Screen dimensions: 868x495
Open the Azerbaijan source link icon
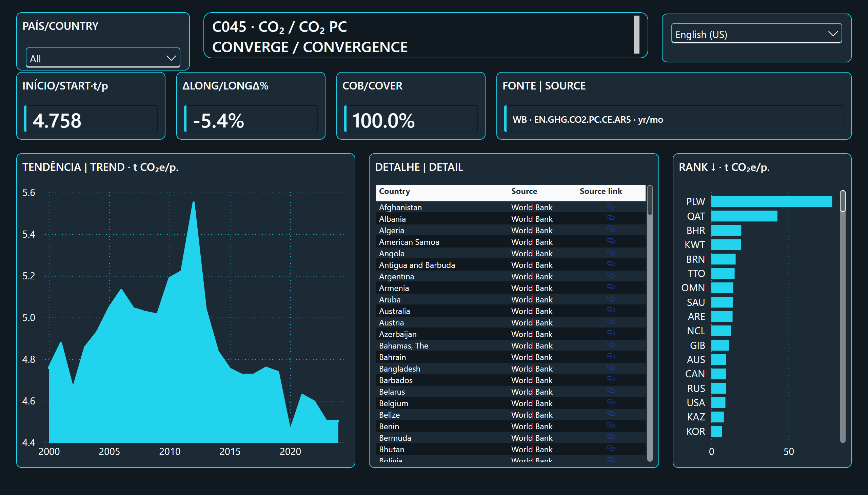tap(611, 333)
